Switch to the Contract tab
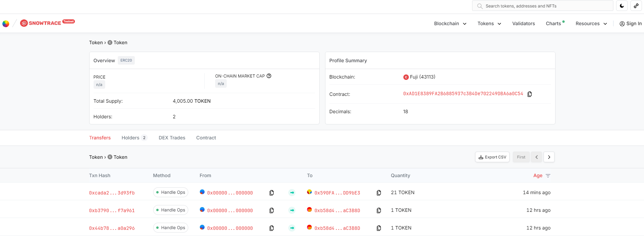The image size is (644, 238). pos(206,138)
